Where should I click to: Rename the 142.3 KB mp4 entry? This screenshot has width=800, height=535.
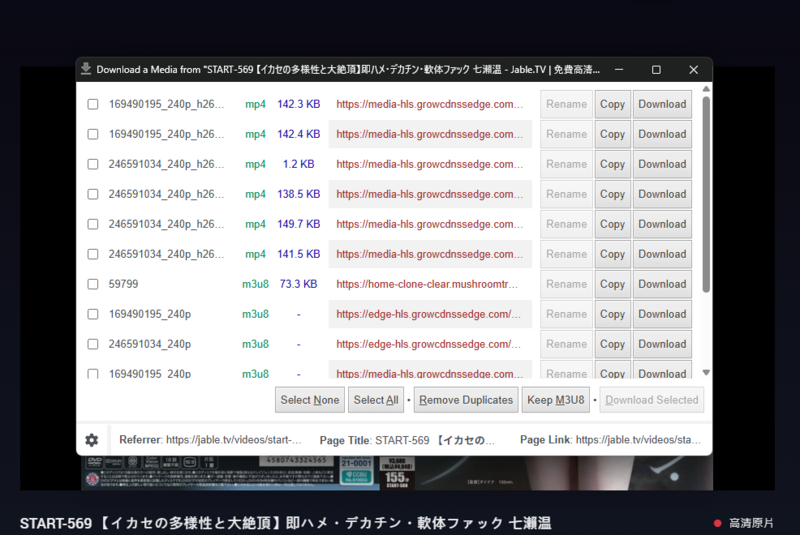click(566, 104)
